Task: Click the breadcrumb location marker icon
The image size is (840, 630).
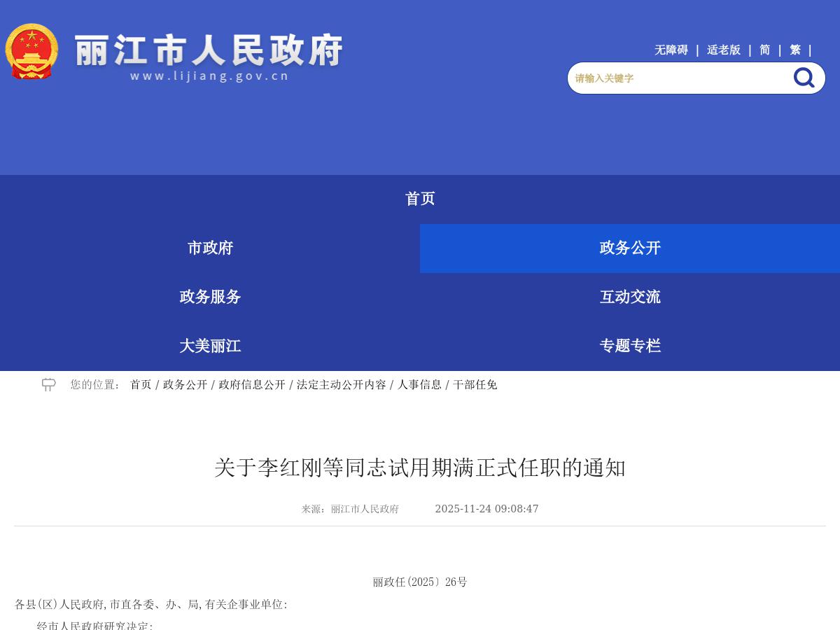Action: tap(48, 384)
